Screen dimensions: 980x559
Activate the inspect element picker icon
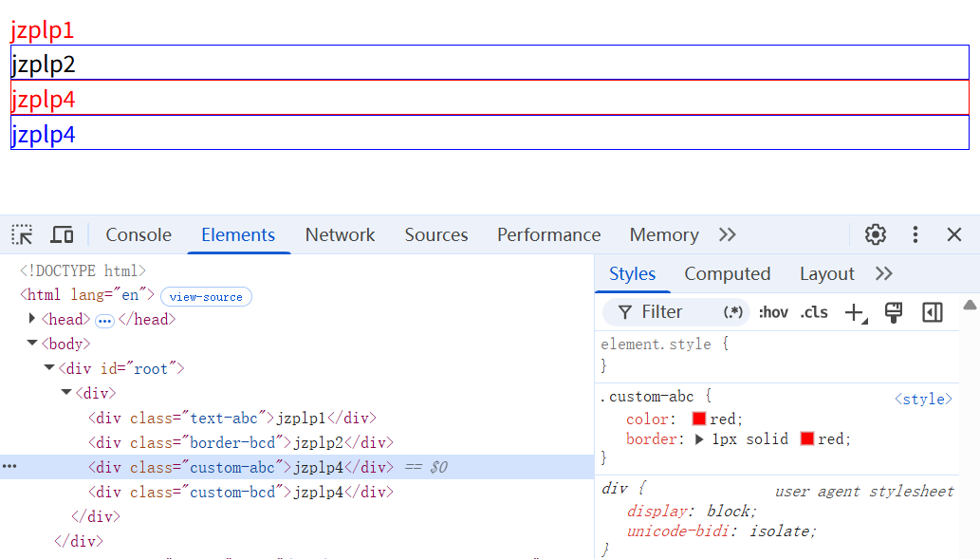tap(23, 235)
